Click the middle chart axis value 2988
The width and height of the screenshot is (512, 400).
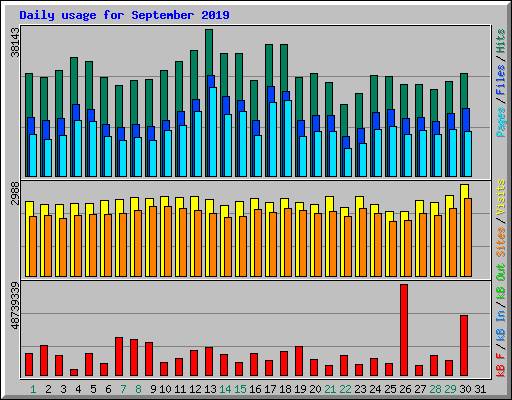(15, 193)
